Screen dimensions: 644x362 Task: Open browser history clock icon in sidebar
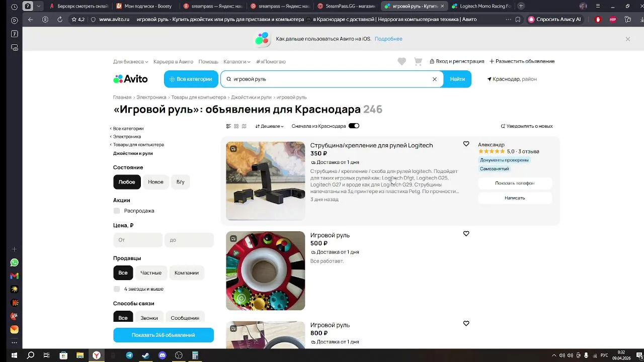14,7
